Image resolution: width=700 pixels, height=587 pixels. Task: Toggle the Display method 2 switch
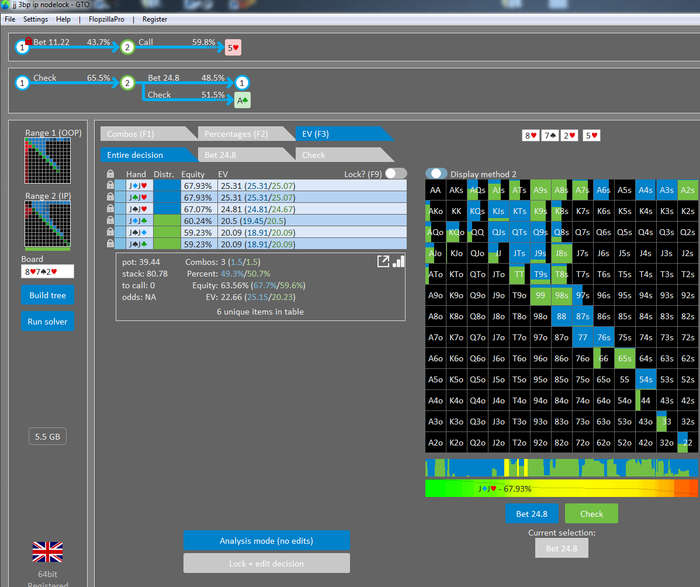click(436, 174)
